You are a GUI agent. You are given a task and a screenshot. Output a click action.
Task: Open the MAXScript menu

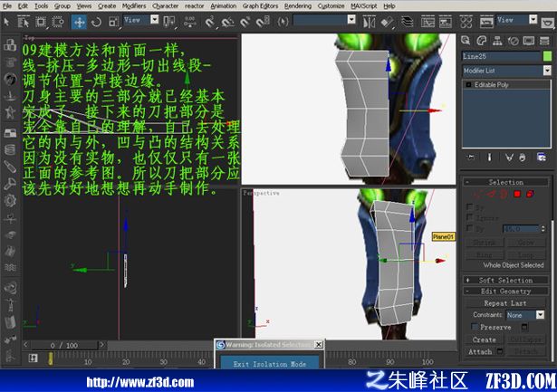[x=364, y=6]
